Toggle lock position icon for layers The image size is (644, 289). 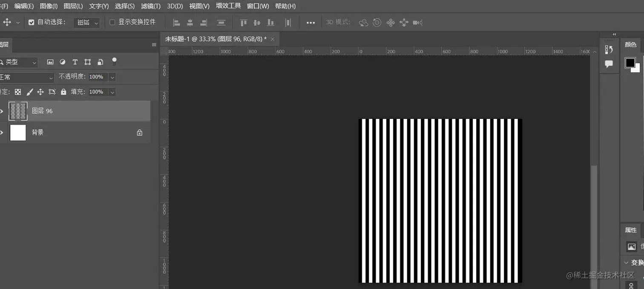point(40,92)
